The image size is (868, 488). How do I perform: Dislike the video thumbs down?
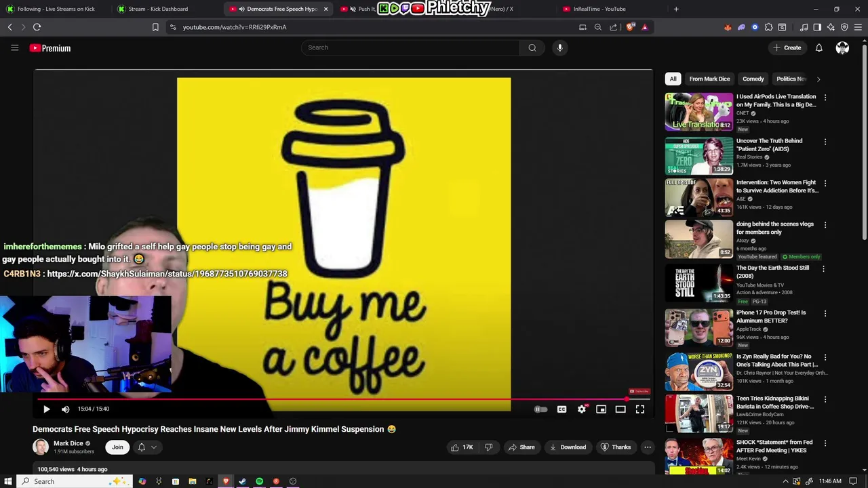tap(488, 447)
